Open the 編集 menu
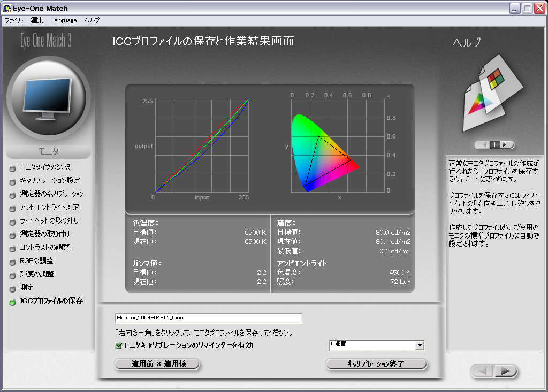 (37, 20)
